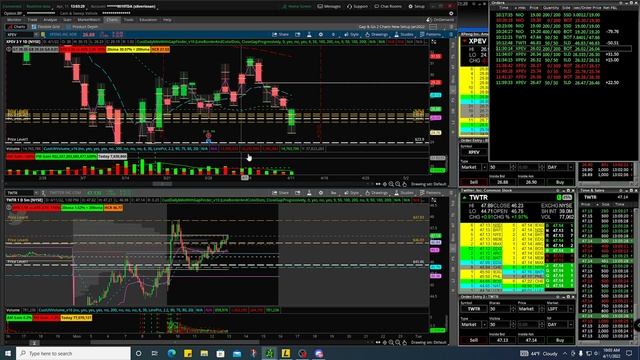Open File Explorer from the taskbar
Image resolution: width=640 pixels, height=360 pixels.
pyautogui.click(x=204, y=353)
